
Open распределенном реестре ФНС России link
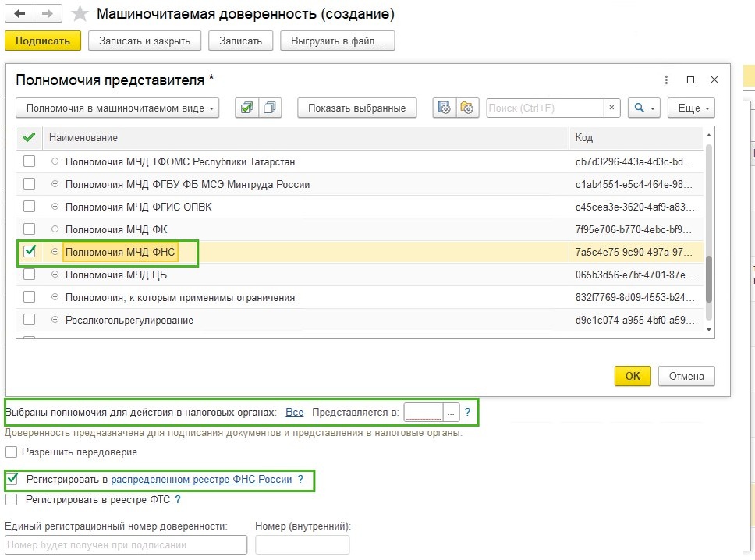(201, 479)
